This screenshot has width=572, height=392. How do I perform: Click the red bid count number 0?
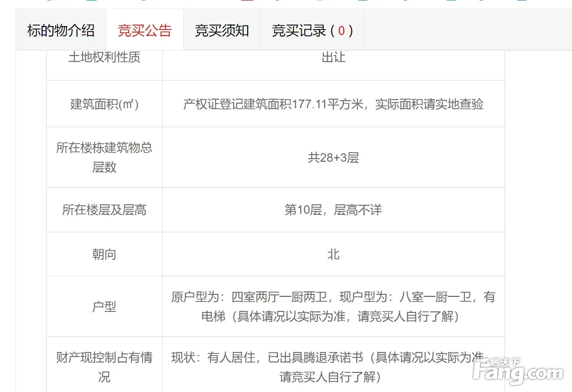coord(341,31)
